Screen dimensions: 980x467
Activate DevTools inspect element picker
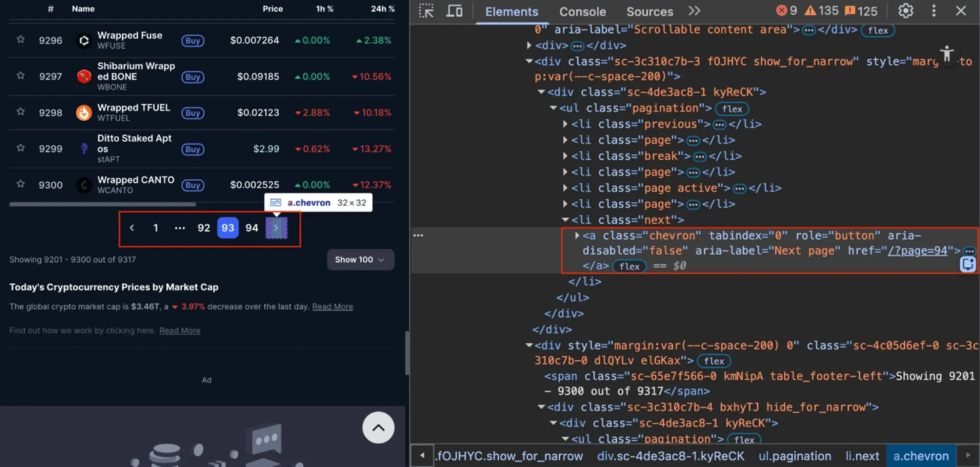tap(426, 11)
